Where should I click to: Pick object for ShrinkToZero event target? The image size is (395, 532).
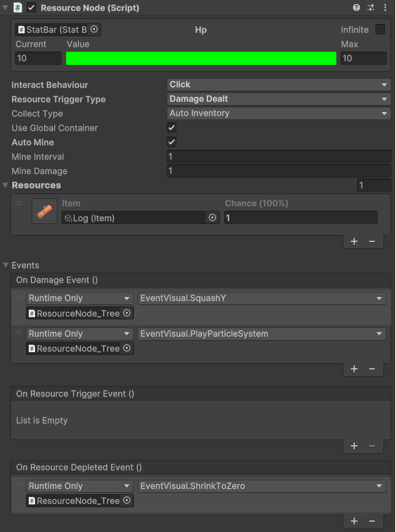[126, 500]
